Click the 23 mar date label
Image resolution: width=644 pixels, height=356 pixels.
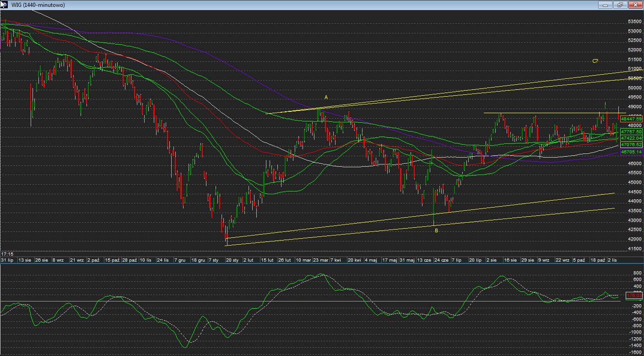point(320,260)
